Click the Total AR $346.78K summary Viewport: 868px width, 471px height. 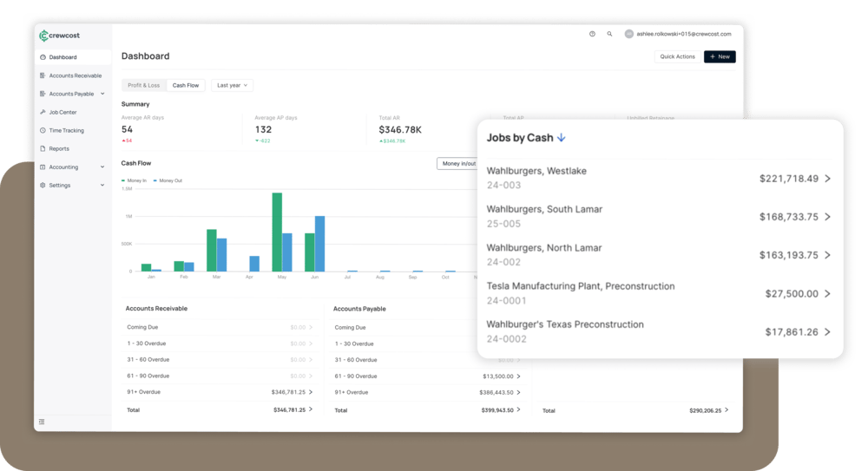pyautogui.click(x=400, y=129)
